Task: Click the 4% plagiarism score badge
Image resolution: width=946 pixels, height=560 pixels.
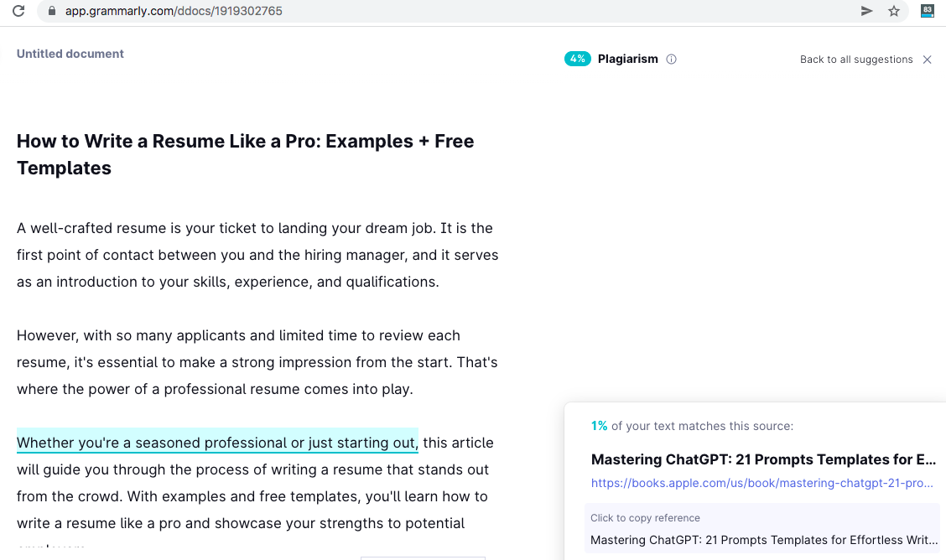Action: coord(578,59)
